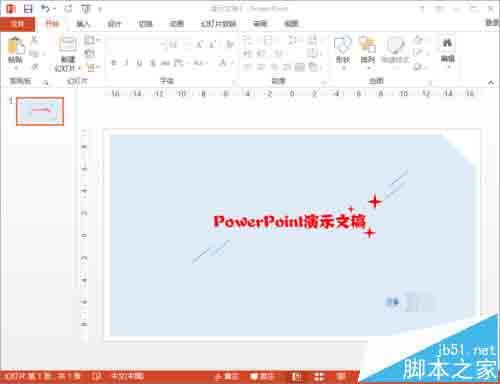Click the language 中文(中国) status entry

(x=127, y=377)
